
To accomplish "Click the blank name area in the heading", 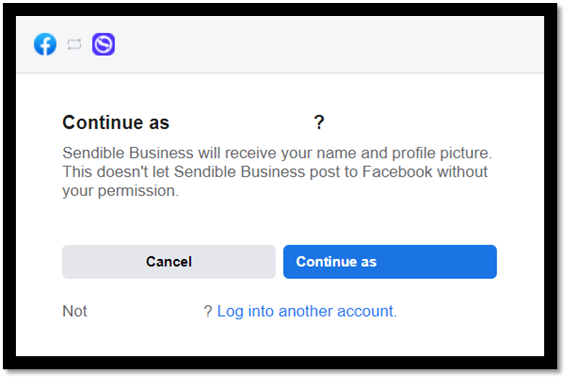I will 241,122.
